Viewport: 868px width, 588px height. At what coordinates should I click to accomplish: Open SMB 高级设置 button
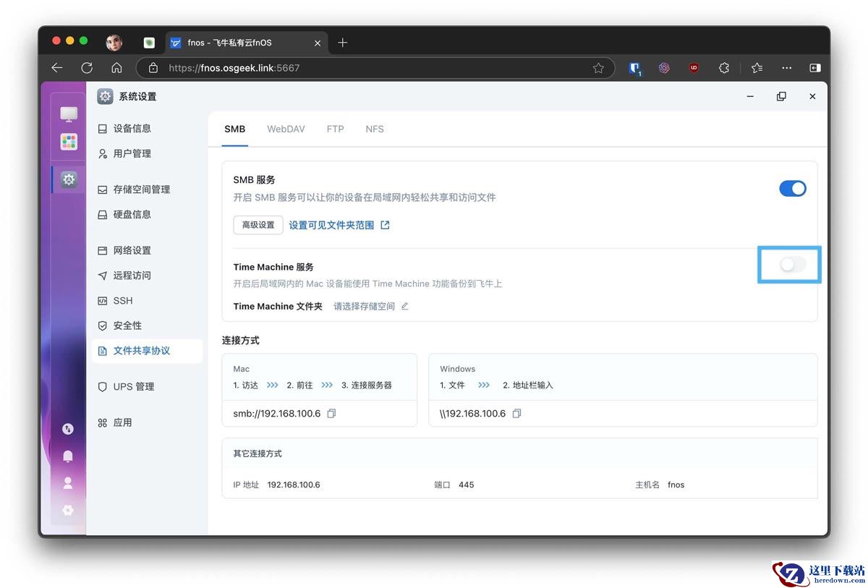click(x=258, y=225)
